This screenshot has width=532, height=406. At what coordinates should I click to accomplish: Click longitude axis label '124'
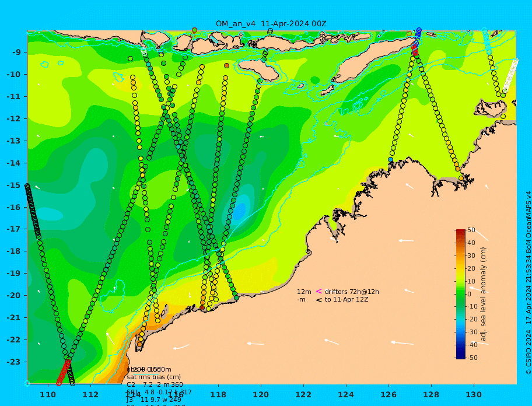(x=346, y=395)
